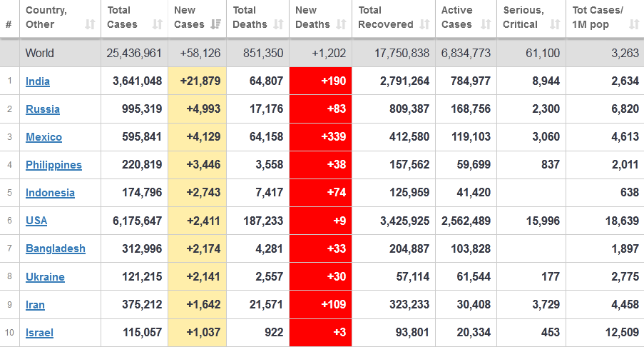
Task: Click sort icon in Country, Other column
Action: [x=90, y=24]
